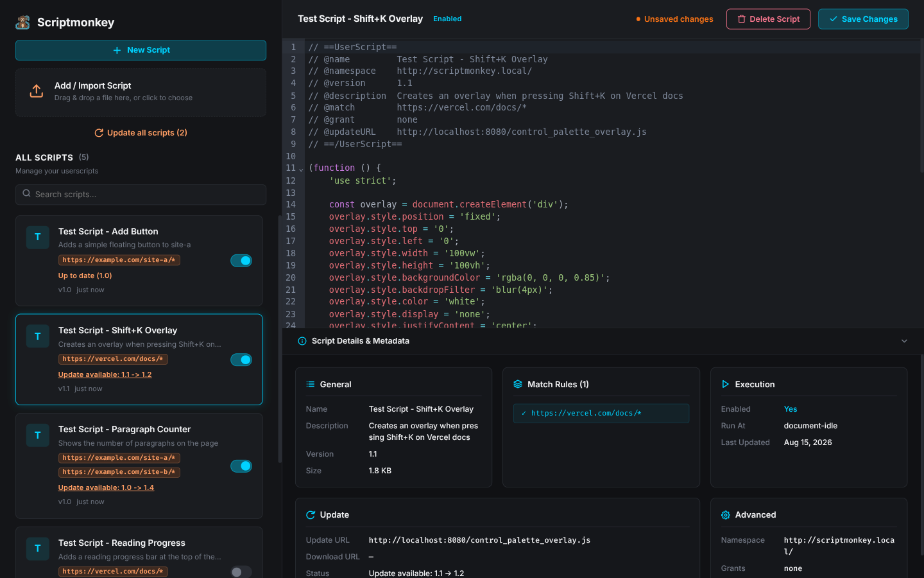Image resolution: width=924 pixels, height=578 pixels.
Task: Click the refresh icon next to Update heading
Action: point(311,515)
